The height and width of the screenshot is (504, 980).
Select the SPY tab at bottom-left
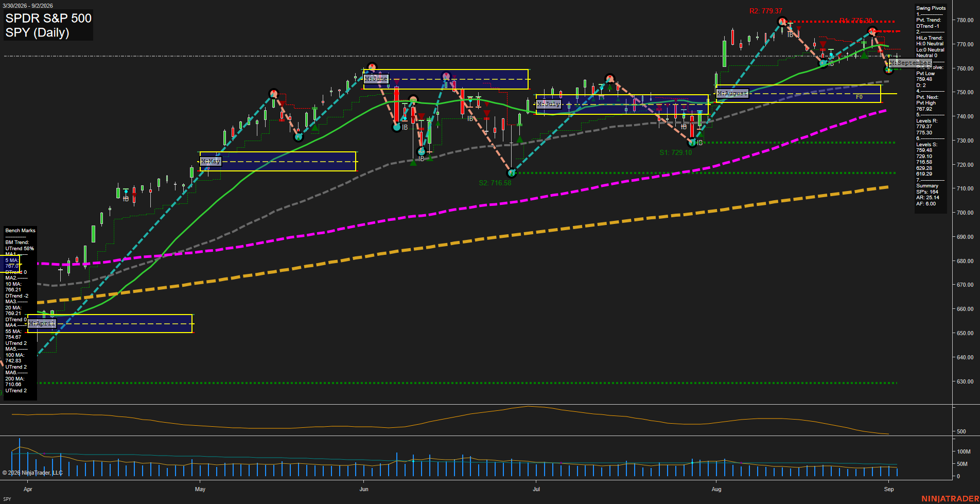(x=7, y=499)
